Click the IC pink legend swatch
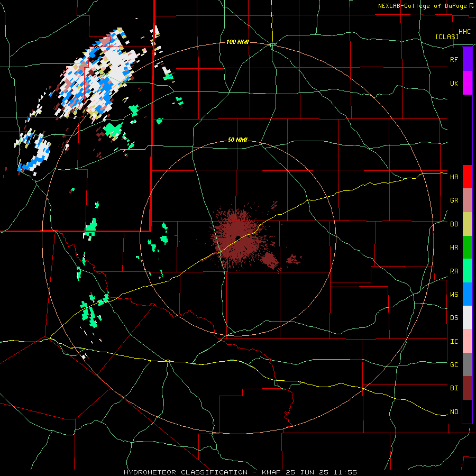The width and height of the screenshot is (476, 476). point(467,341)
